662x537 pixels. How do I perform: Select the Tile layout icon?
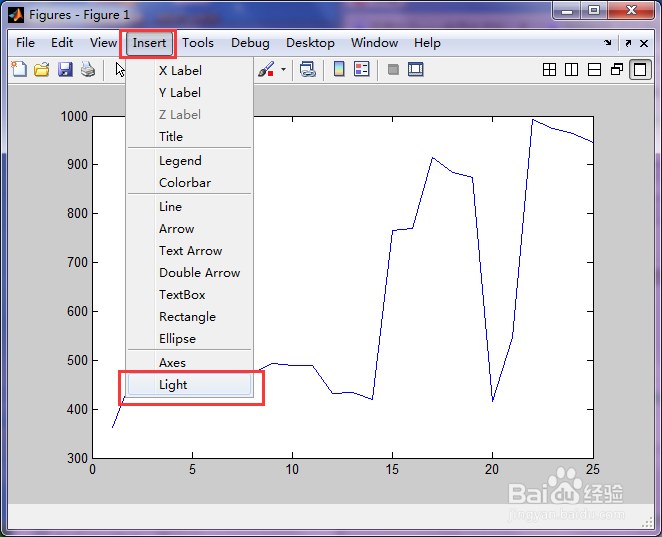549,70
